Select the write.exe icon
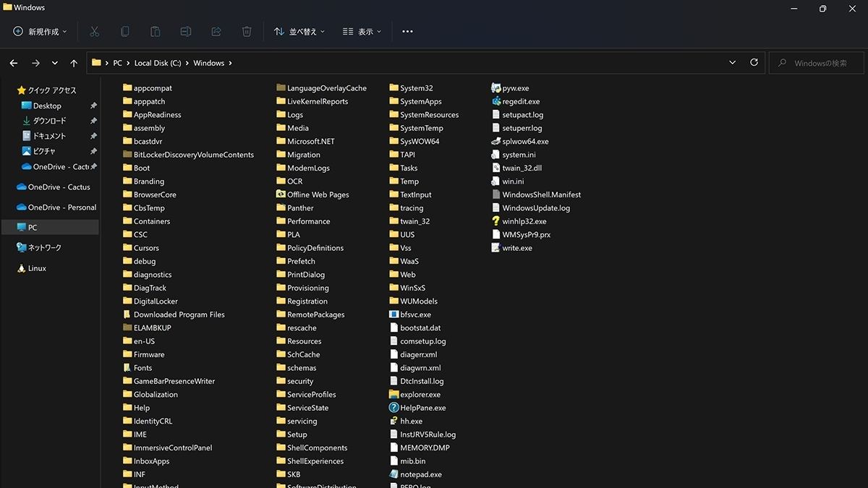This screenshot has height=488, width=868. tap(495, 248)
